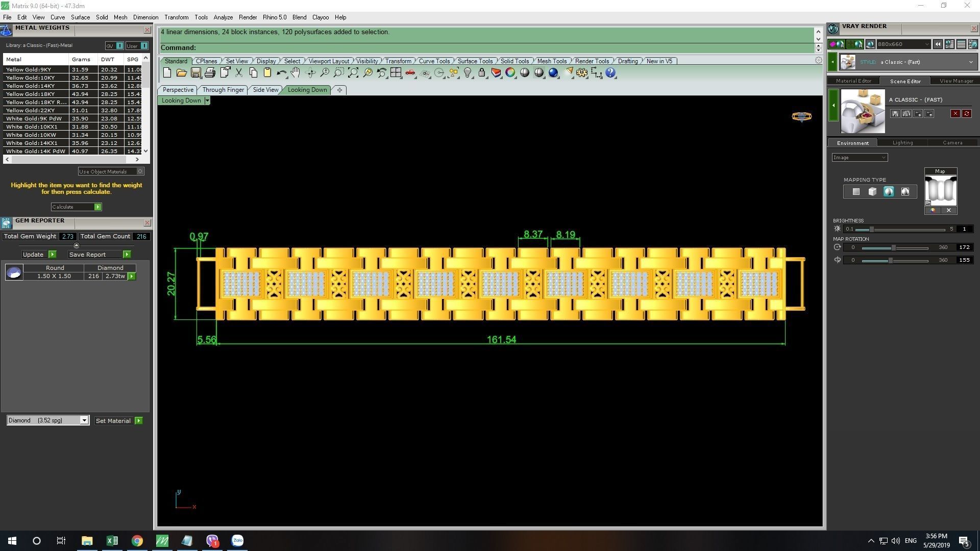Adjust the Brightness slider

(x=872, y=229)
